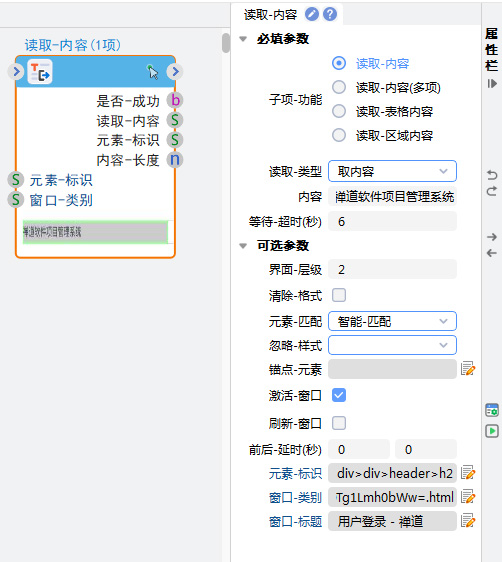Open the settings window icon in the sidebar
Screen dimensions: 502x562
pyautogui.click(x=492, y=410)
